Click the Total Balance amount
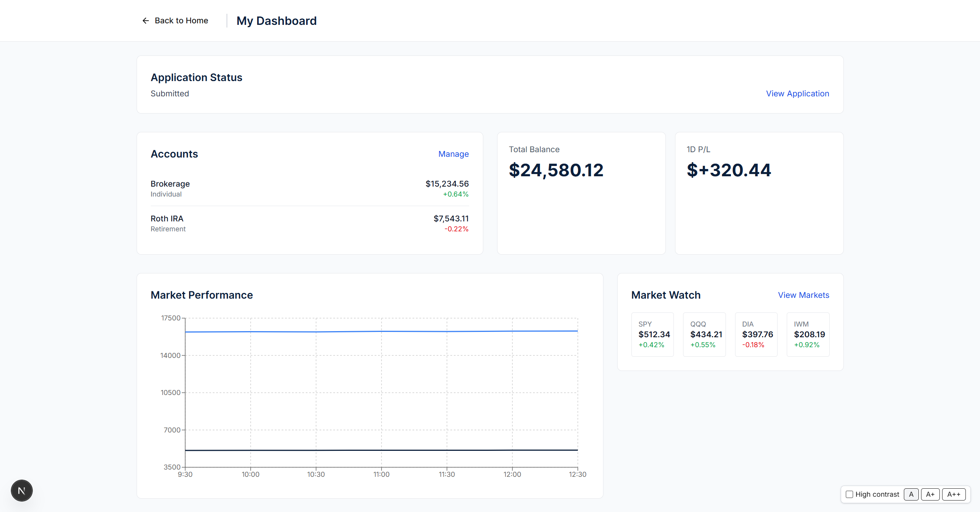 point(556,170)
